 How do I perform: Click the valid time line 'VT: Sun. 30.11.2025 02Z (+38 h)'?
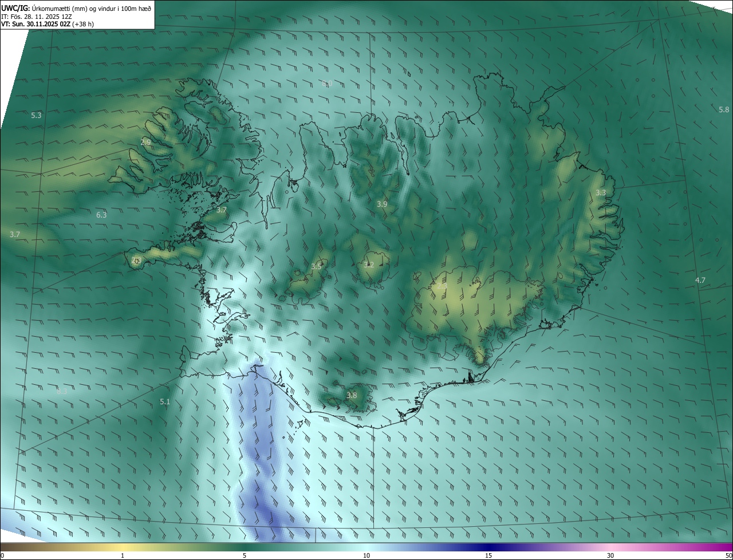click(x=48, y=25)
